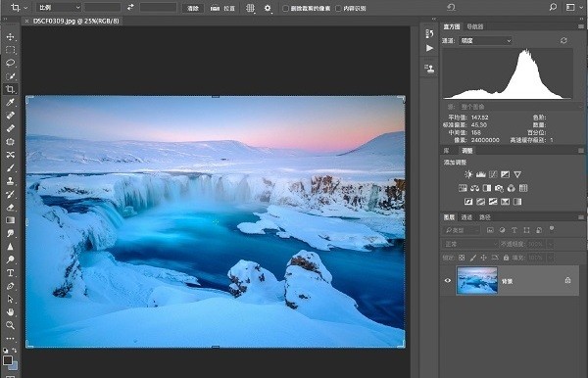Toggle the type layer filter

tap(514, 230)
